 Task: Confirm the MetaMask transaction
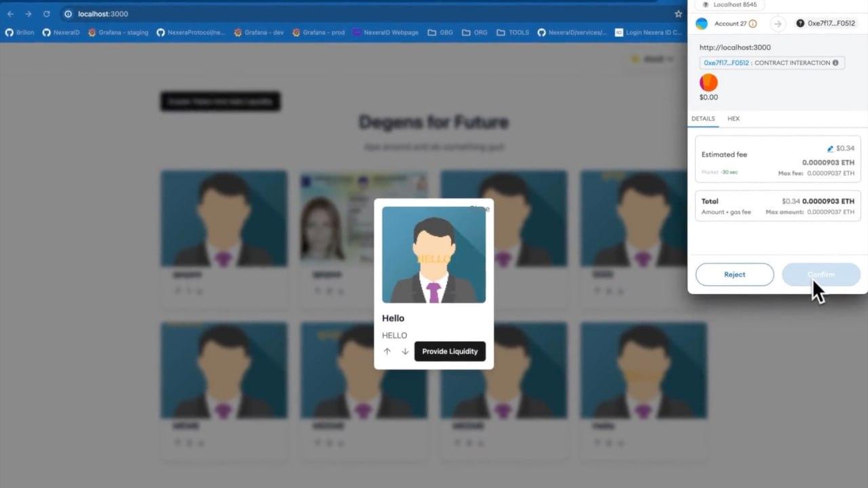(x=821, y=274)
